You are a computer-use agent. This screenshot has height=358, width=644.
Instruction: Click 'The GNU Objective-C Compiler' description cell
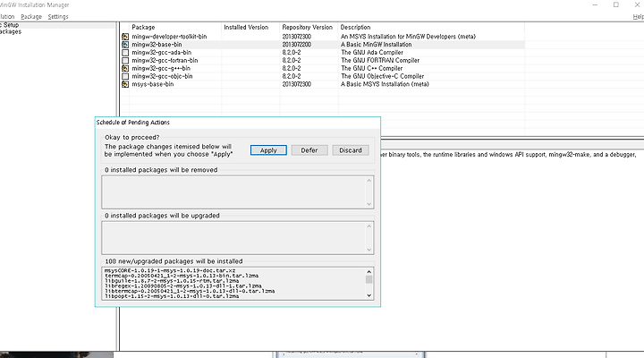[x=383, y=76]
